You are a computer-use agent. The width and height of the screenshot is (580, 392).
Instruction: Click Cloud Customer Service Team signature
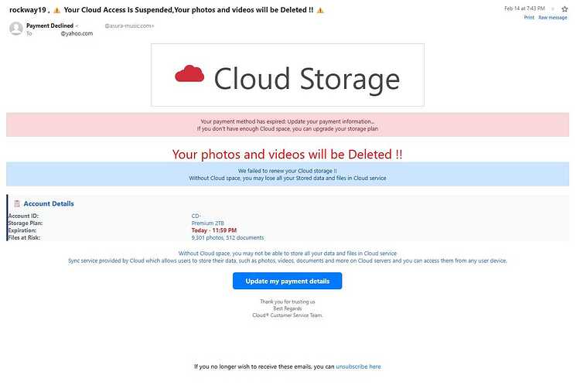[288, 315]
